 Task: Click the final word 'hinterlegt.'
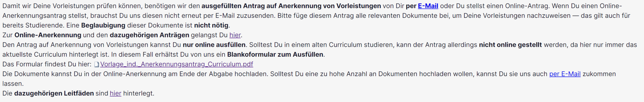(x=139, y=93)
